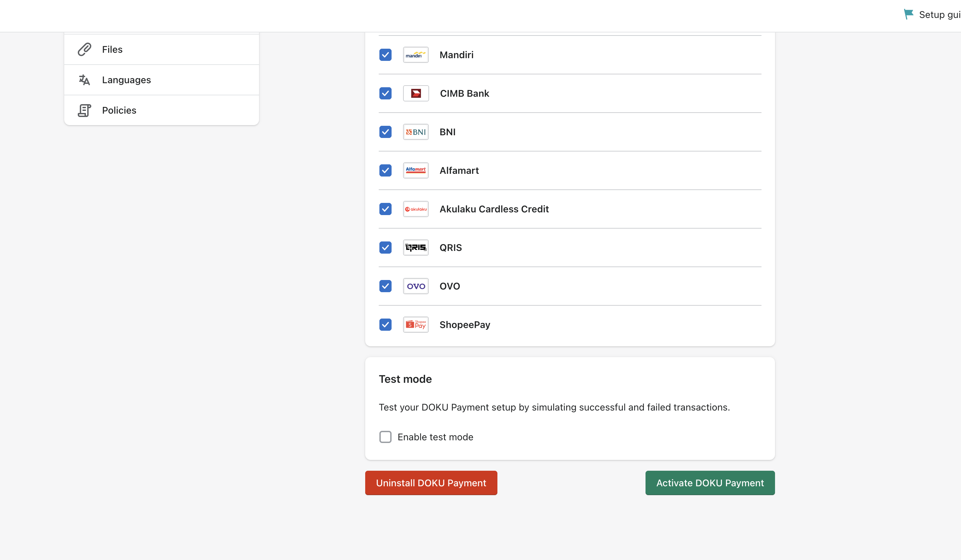Go to Policies settings

(x=162, y=110)
